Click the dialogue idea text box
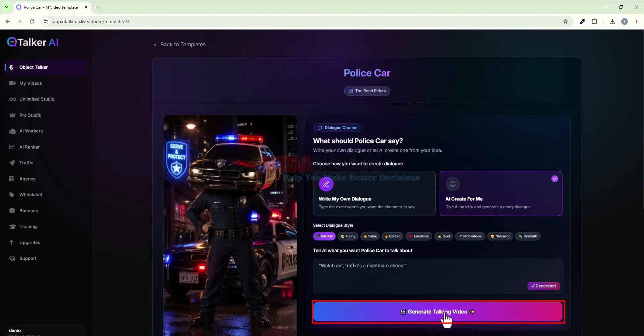Image resolution: width=644 pixels, height=336 pixels. [438, 276]
